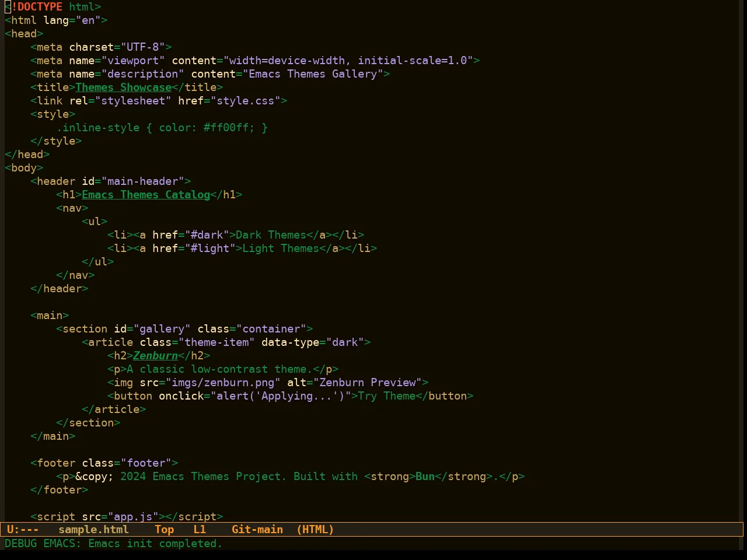Click the h2 text 'Zenburn'
The height and width of the screenshot is (560, 747).
(x=155, y=356)
